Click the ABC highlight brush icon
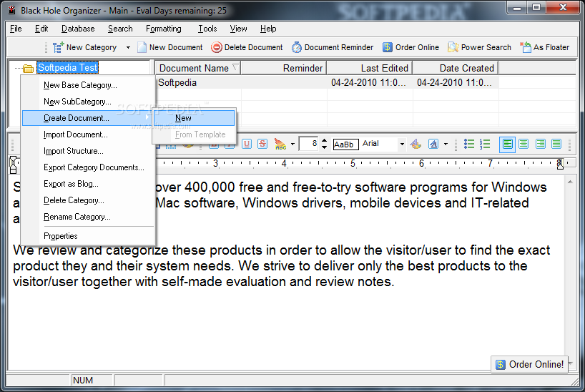This screenshot has width=585, height=392. click(280, 144)
